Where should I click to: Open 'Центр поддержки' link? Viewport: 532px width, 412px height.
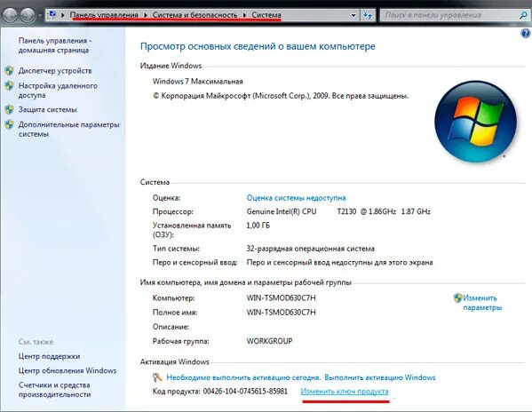click(49, 356)
